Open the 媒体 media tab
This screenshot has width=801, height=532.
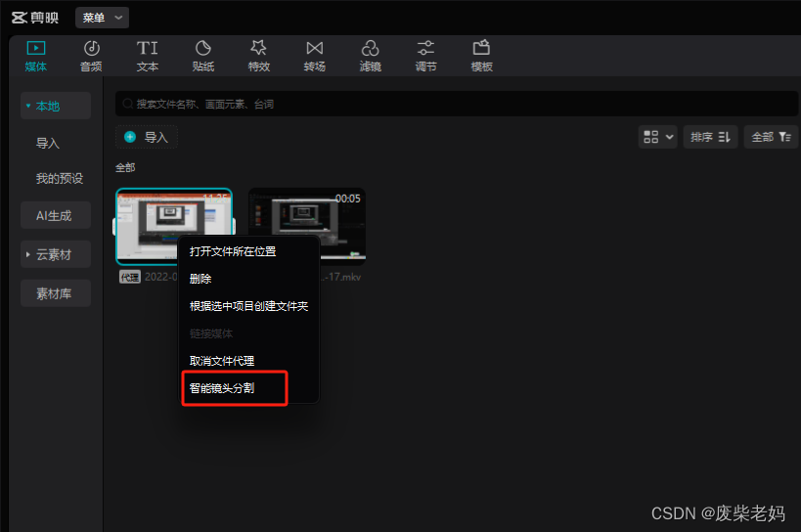tap(36, 56)
